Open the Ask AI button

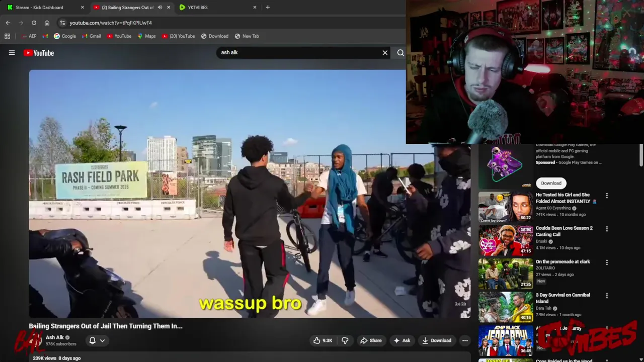coord(401,340)
